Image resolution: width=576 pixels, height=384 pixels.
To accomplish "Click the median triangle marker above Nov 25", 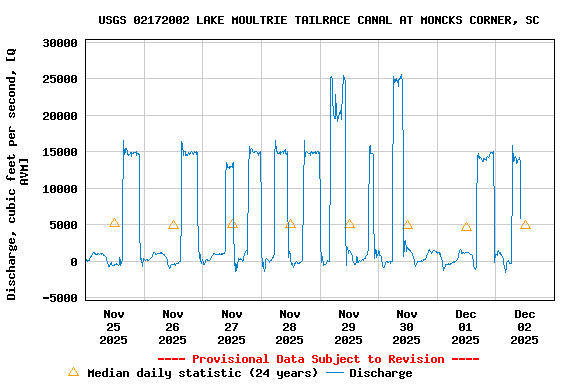I will point(114,223).
